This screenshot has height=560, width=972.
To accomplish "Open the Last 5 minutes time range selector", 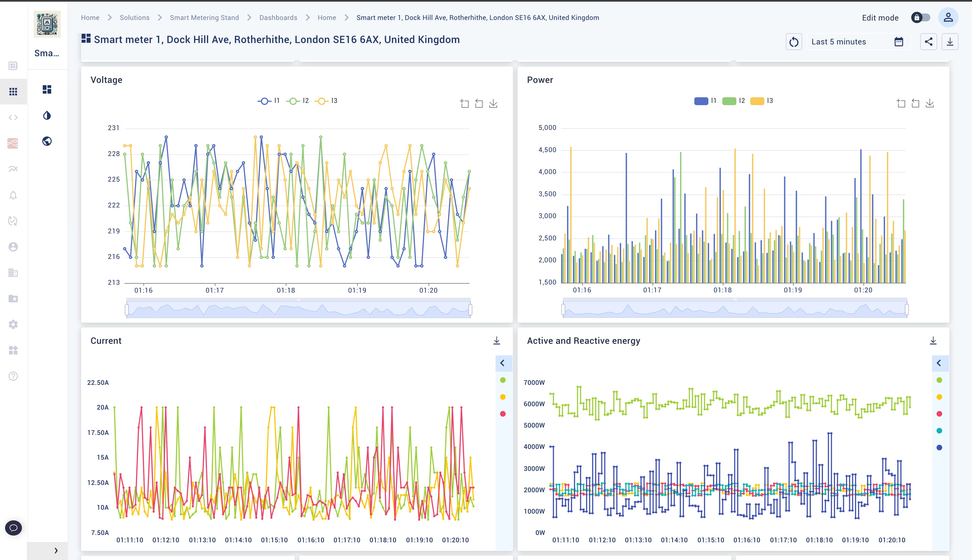I will tap(858, 42).
